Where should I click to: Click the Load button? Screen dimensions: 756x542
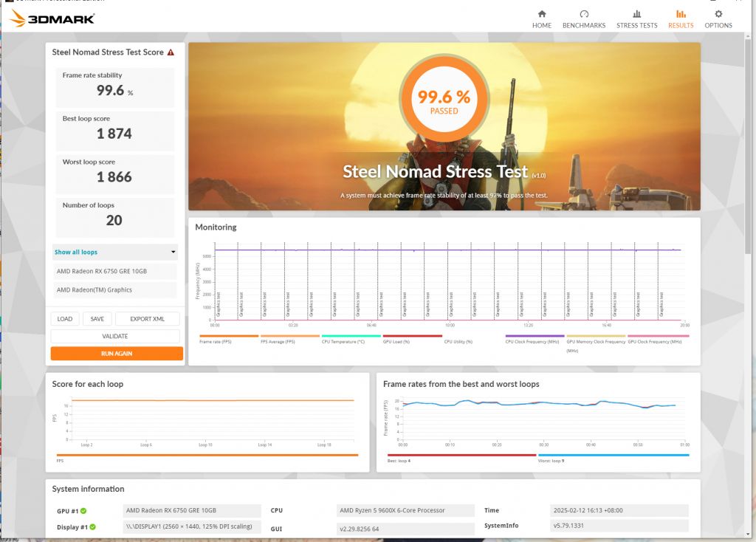point(65,319)
